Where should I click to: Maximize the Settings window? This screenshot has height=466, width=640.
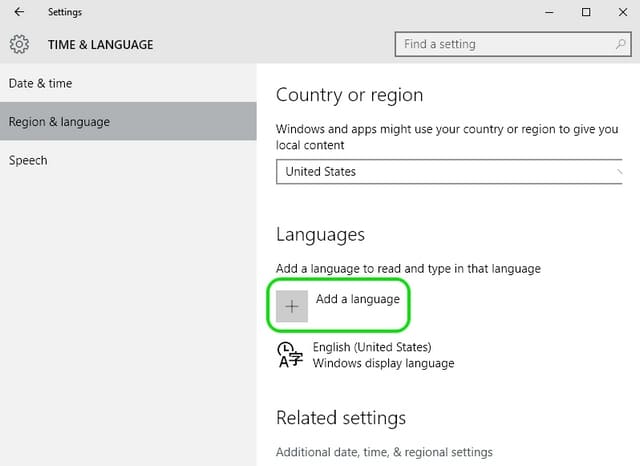[586, 12]
